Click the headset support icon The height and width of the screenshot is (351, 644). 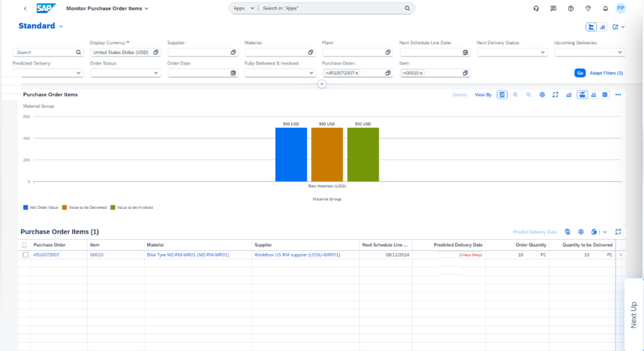(536, 9)
